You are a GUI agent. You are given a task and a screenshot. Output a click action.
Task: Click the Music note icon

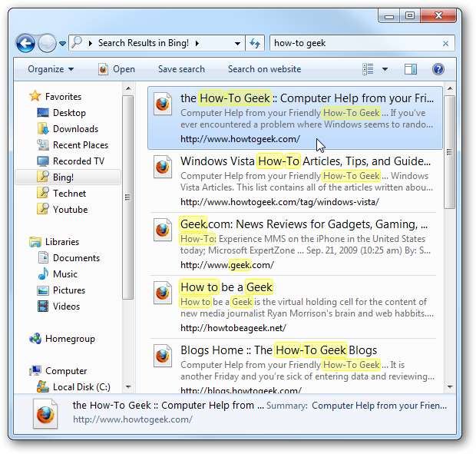(x=43, y=273)
